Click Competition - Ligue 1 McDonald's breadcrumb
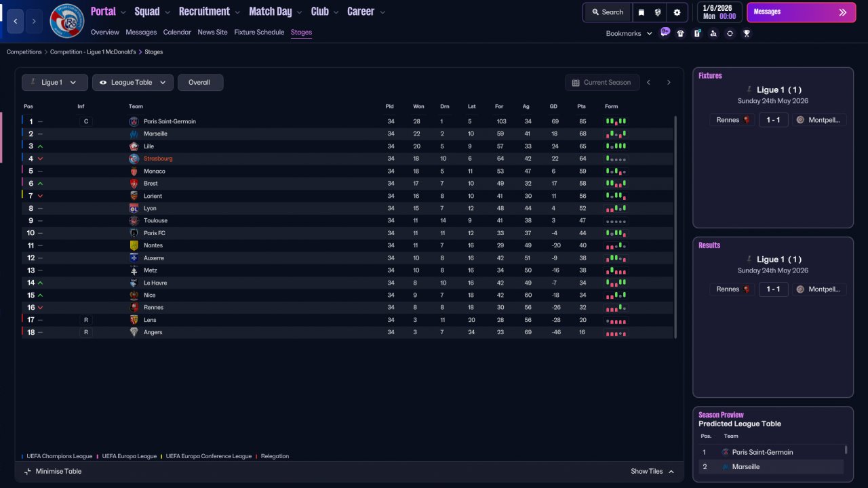The width and height of the screenshot is (868, 488). pos(94,52)
